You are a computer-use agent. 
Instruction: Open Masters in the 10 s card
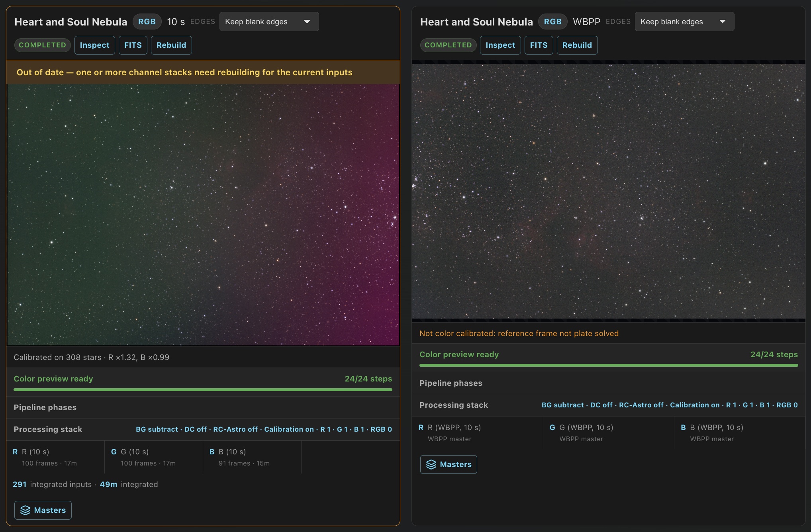[x=43, y=510]
